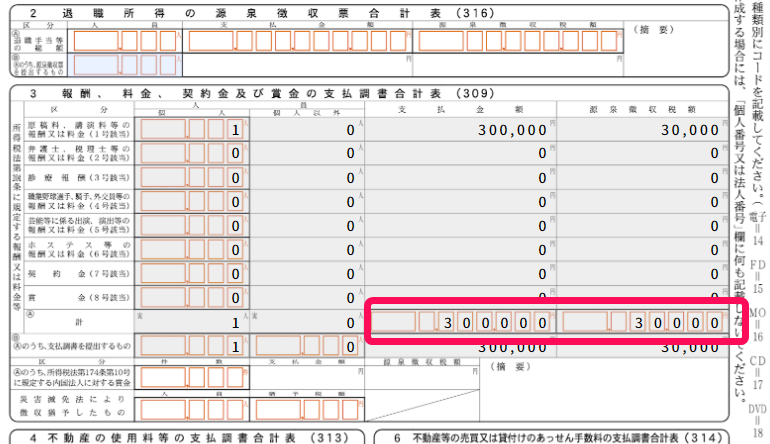
Task: Click the 支払金額 value 0 in the 弁護士、税理士 row
Action: coord(542,153)
